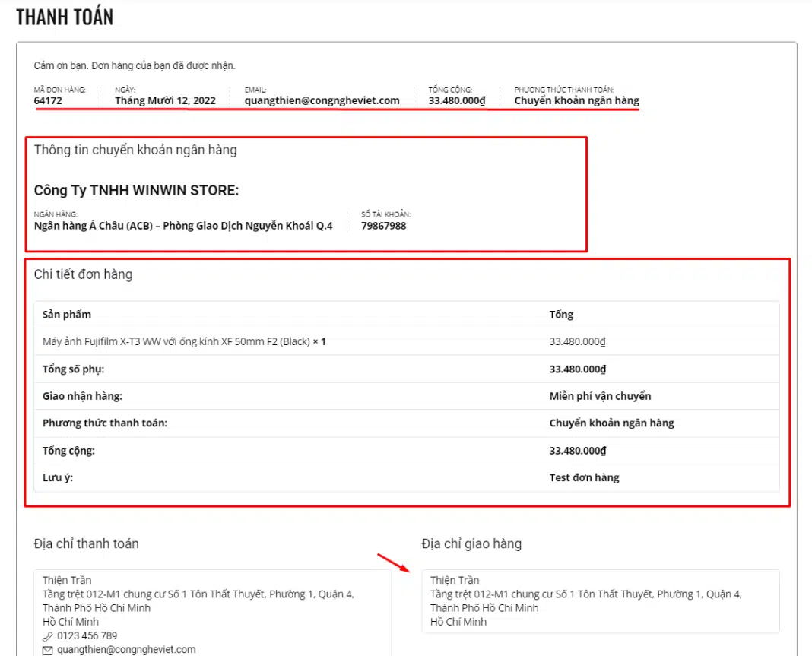The height and width of the screenshot is (656, 812).
Task: Open product Máy ảnh Fujifilm X-T3 WW link
Action: tap(176, 342)
